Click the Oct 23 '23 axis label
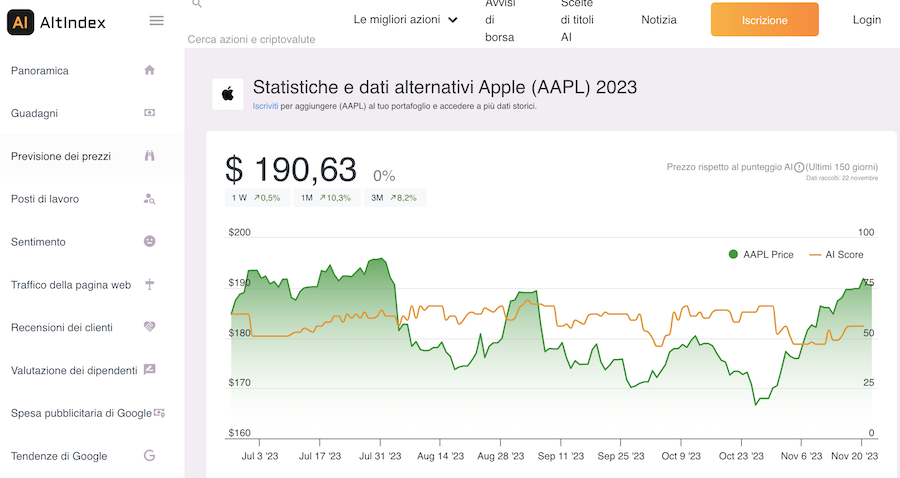The height and width of the screenshot is (478, 900). point(741,456)
